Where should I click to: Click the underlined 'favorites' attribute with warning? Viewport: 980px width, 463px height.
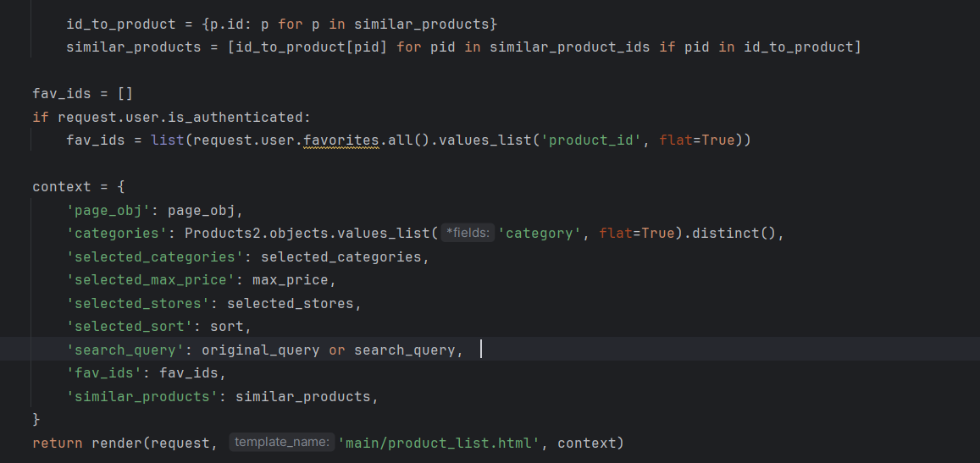pos(341,141)
